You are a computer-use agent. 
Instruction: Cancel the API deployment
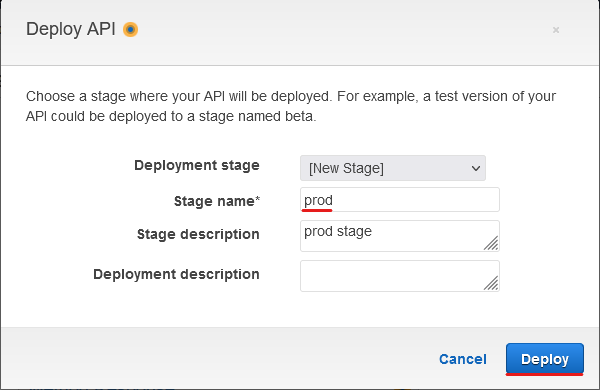463,359
